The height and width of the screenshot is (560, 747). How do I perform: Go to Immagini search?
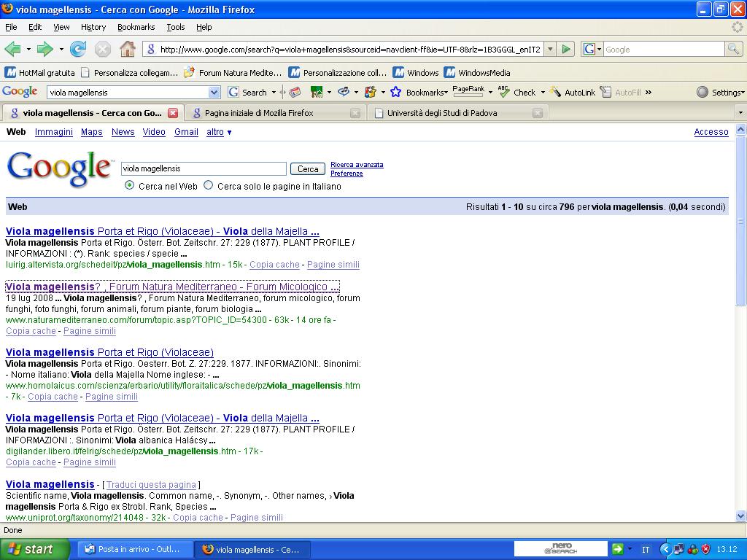point(54,132)
